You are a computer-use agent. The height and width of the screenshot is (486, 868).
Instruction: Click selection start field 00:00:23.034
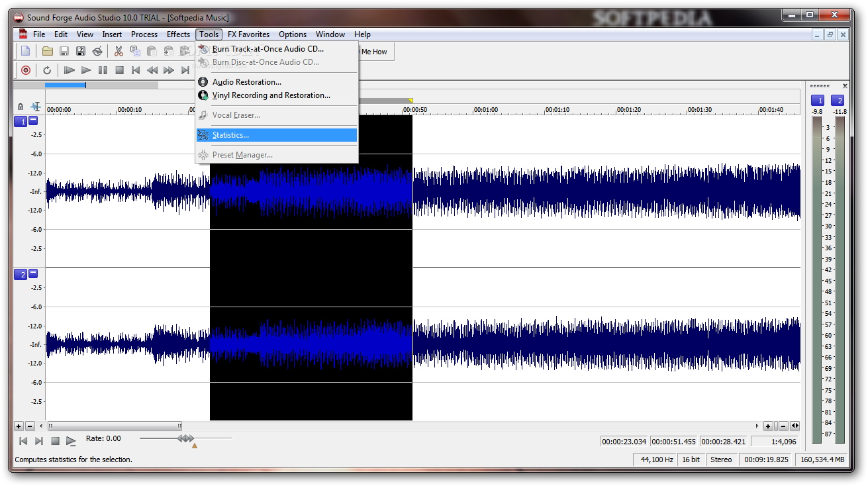tap(624, 442)
